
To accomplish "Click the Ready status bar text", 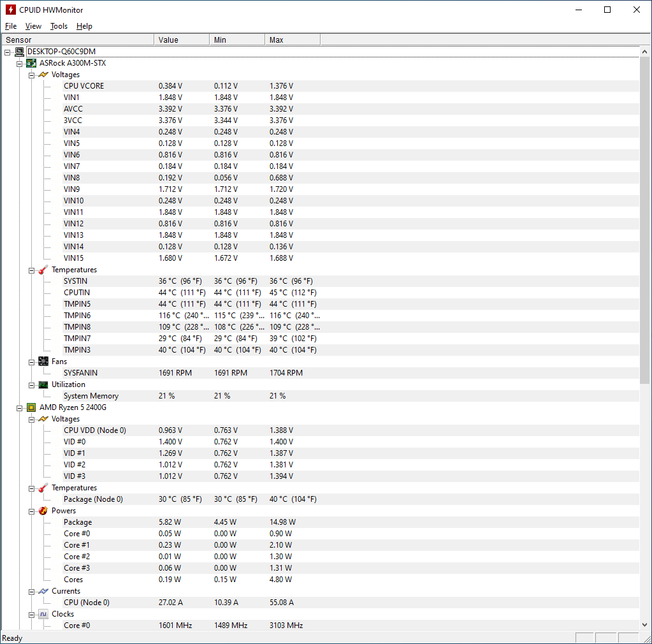I will pyautogui.click(x=12, y=638).
